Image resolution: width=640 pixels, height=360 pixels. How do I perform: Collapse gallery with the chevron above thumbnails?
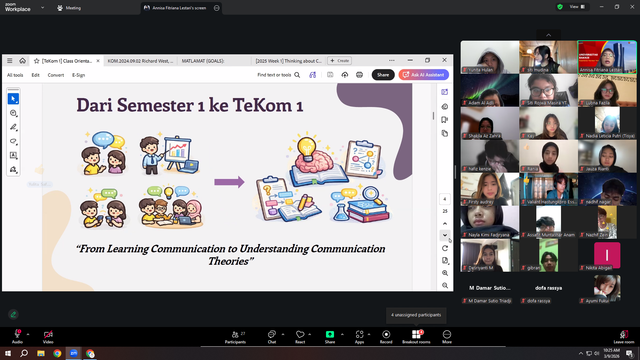pos(548,35)
